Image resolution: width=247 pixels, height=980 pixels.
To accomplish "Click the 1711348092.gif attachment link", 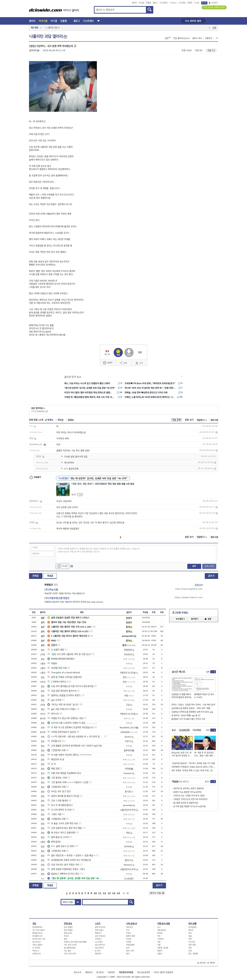I will pyautogui.click(x=39, y=411).
